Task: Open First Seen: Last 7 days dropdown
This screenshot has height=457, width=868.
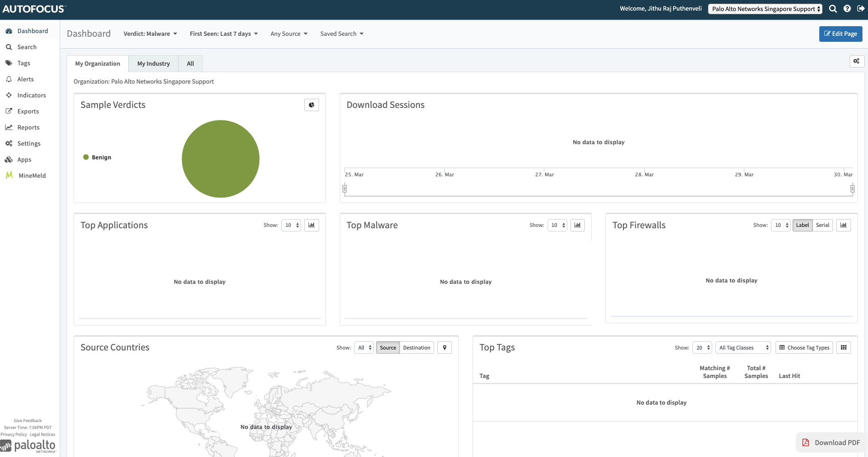Action: tap(223, 34)
